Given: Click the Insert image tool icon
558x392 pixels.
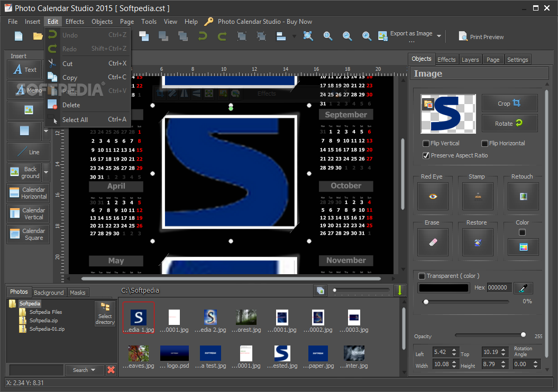Looking at the screenshot, I should [29, 110].
